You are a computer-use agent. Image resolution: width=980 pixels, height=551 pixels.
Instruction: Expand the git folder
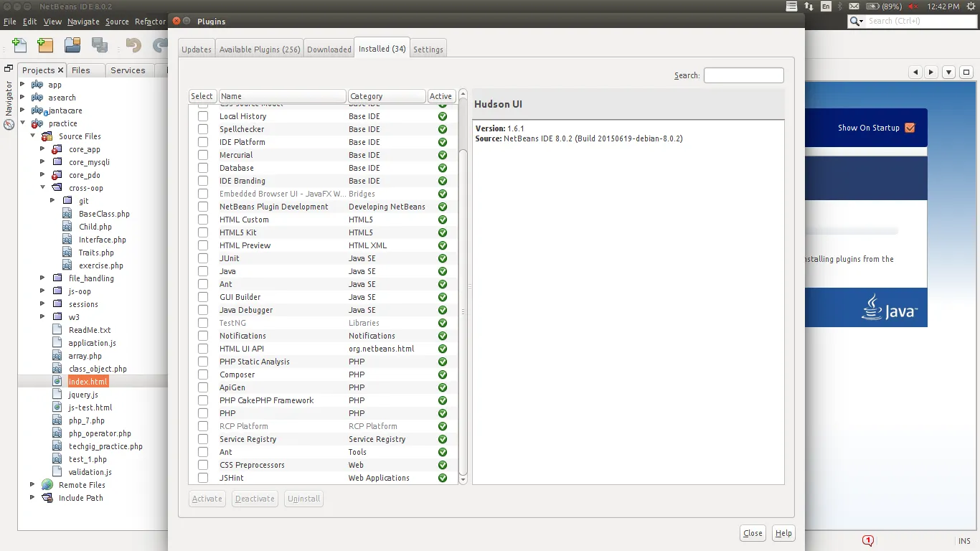(x=52, y=201)
